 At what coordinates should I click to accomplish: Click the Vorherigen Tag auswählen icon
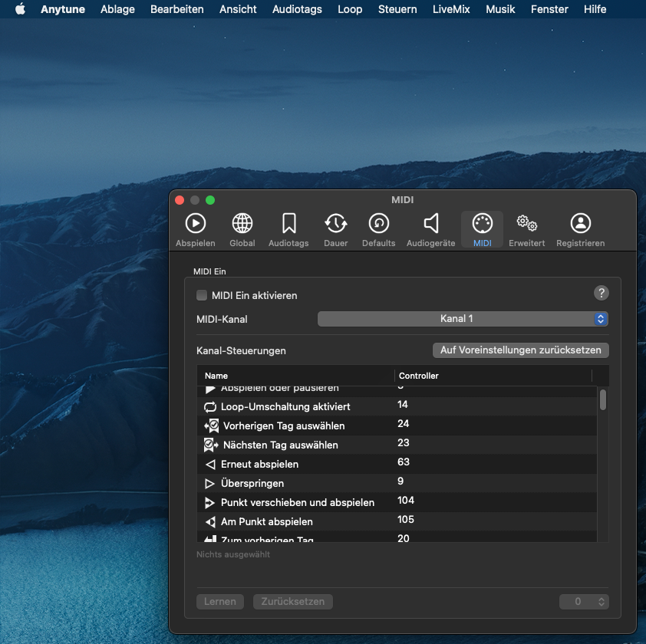[212, 426]
